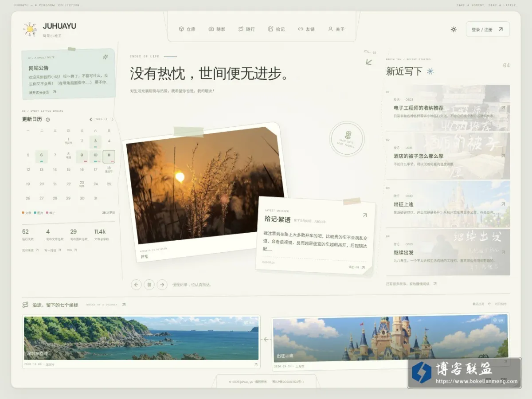Click calendar day 18
Viewport: 532px width, 399px height.
coord(109,170)
